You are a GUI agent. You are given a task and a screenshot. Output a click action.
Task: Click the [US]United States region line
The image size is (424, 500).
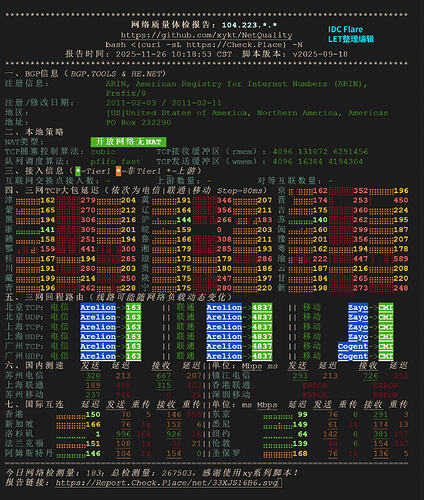tap(247, 113)
